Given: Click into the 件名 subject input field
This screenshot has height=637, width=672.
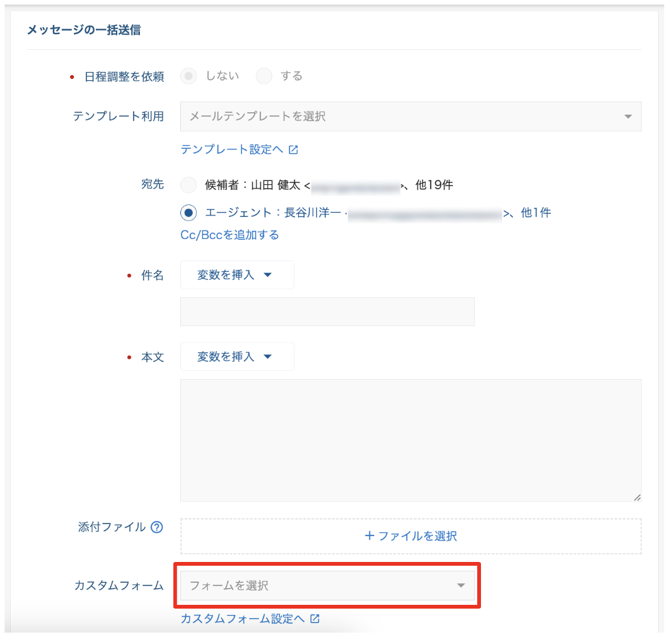Looking at the screenshot, I should click(x=327, y=312).
